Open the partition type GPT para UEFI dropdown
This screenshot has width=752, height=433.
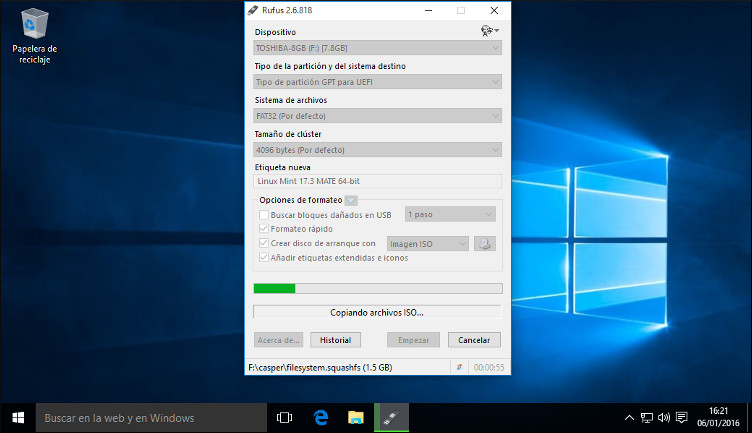tap(377, 82)
